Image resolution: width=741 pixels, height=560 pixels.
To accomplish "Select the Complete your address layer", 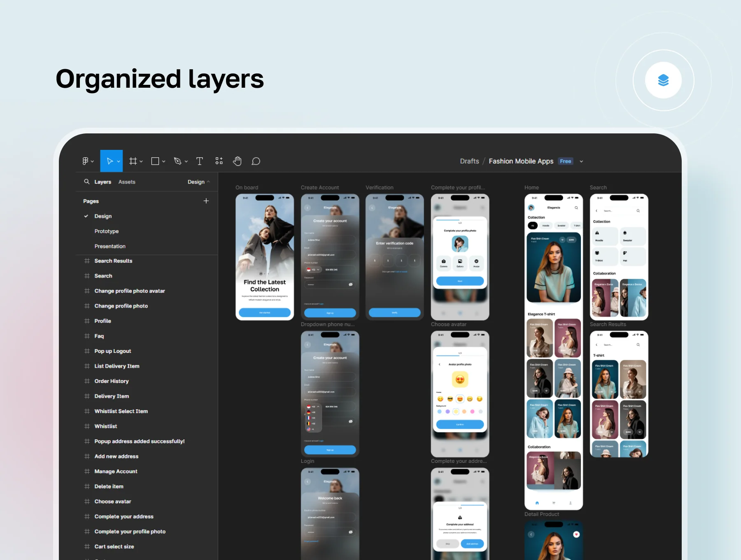I will click(124, 516).
